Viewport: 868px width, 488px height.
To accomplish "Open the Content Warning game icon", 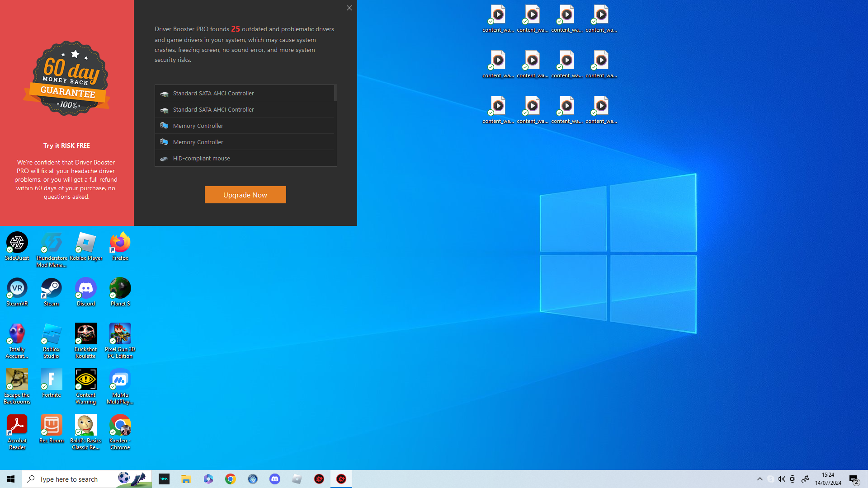I will coord(85,380).
